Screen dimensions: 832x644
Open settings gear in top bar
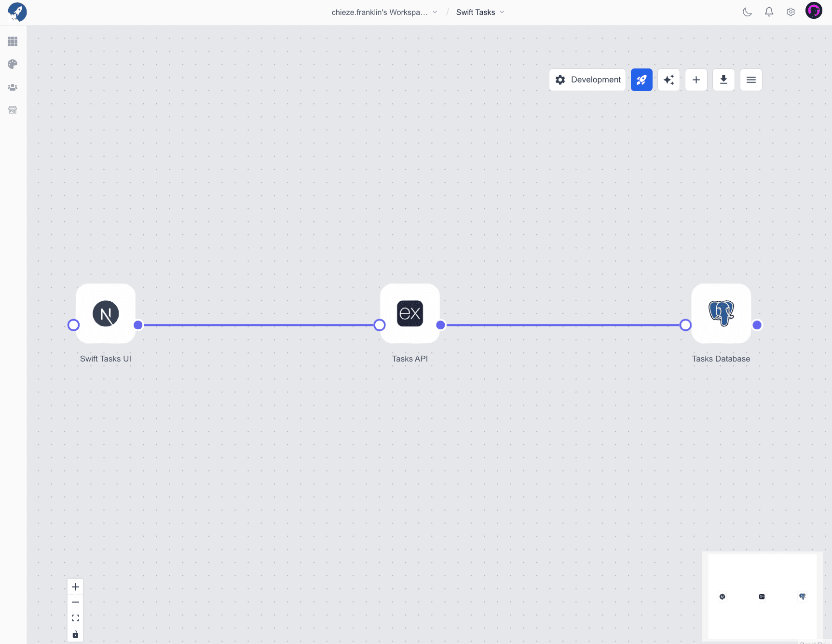(791, 12)
